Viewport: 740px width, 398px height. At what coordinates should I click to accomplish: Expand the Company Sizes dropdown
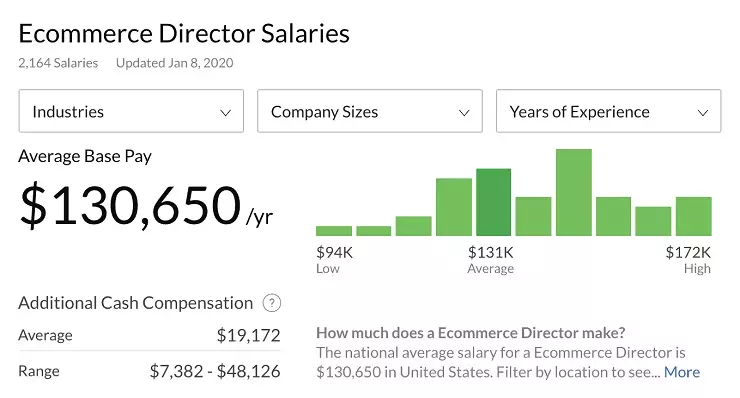(x=370, y=111)
